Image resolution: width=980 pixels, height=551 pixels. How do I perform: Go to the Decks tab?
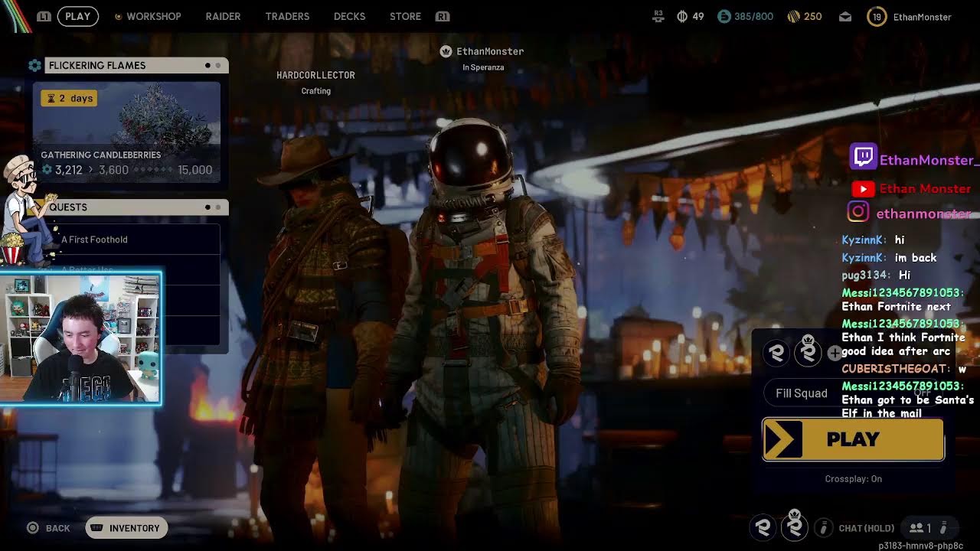[349, 16]
